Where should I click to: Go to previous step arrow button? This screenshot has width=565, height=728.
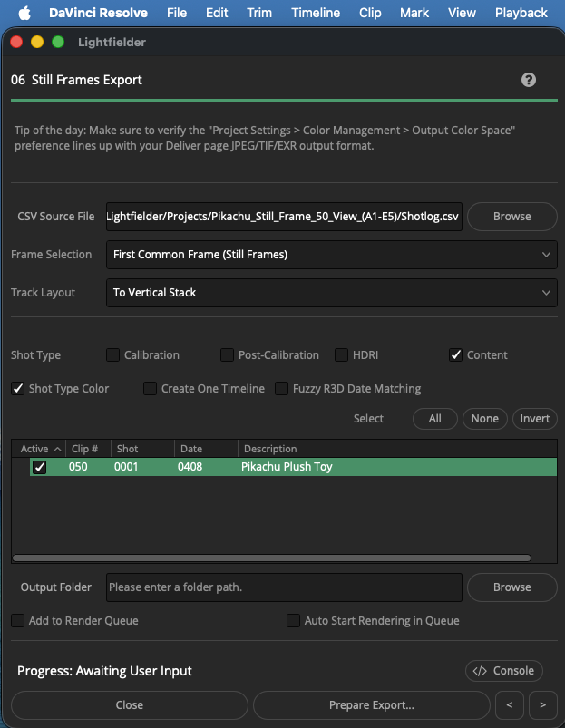(510, 705)
